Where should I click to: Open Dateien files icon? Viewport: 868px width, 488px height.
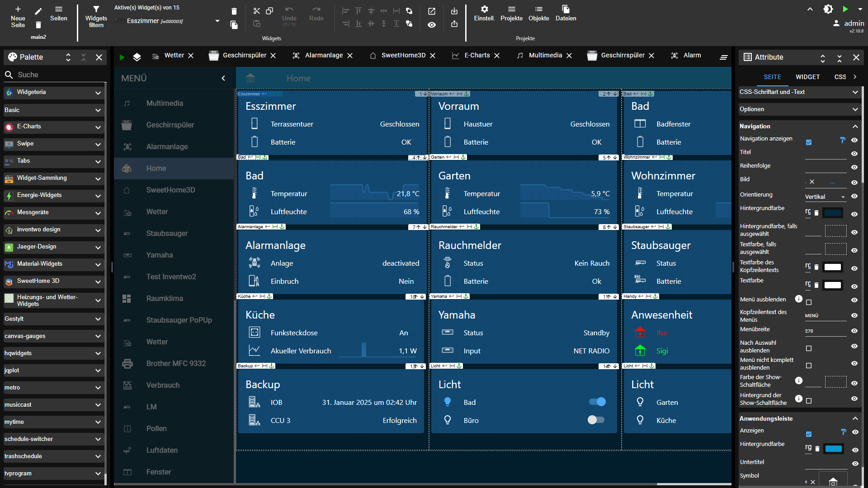[566, 9]
